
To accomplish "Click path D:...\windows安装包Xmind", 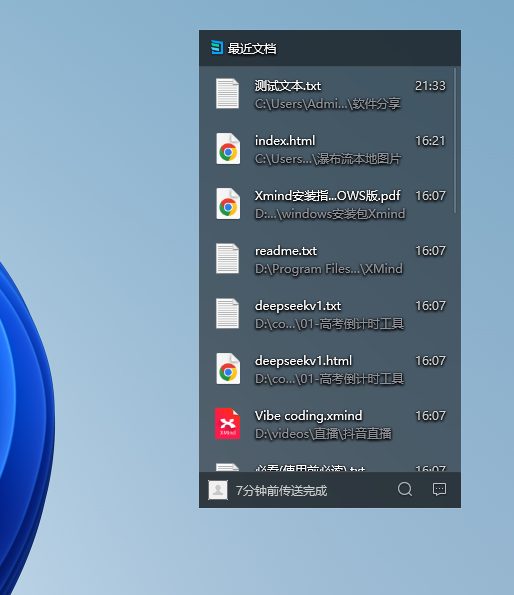I will (330, 214).
